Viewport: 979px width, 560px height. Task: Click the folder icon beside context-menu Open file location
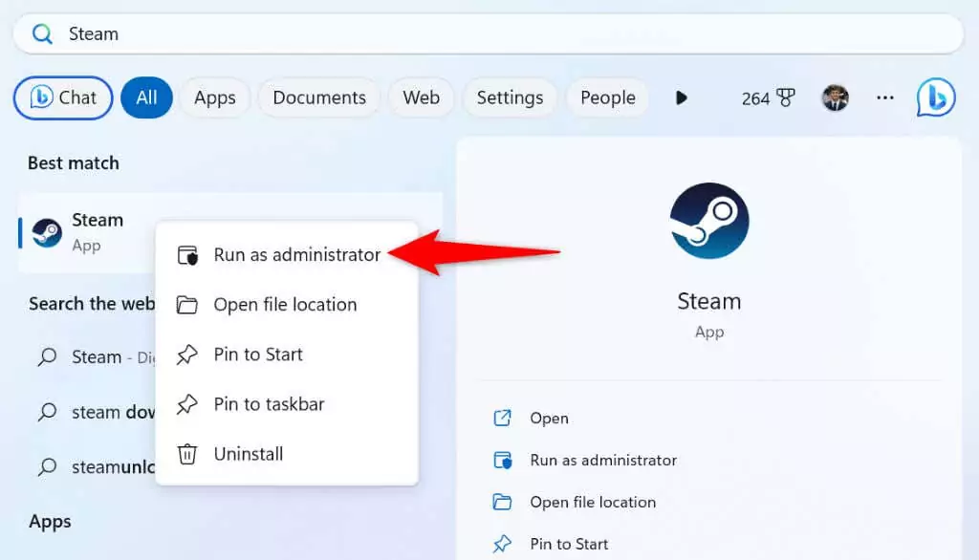coord(186,305)
